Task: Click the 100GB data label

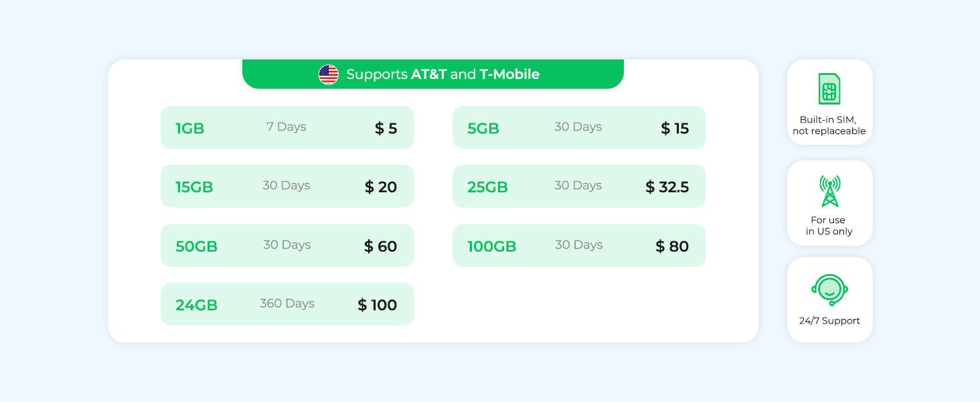Action: click(x=492, y=247)
